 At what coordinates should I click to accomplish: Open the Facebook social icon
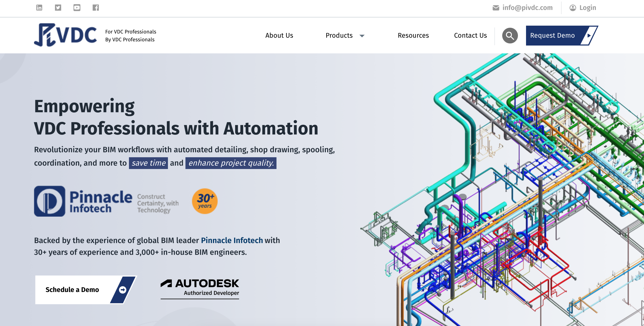click(96, 8)
